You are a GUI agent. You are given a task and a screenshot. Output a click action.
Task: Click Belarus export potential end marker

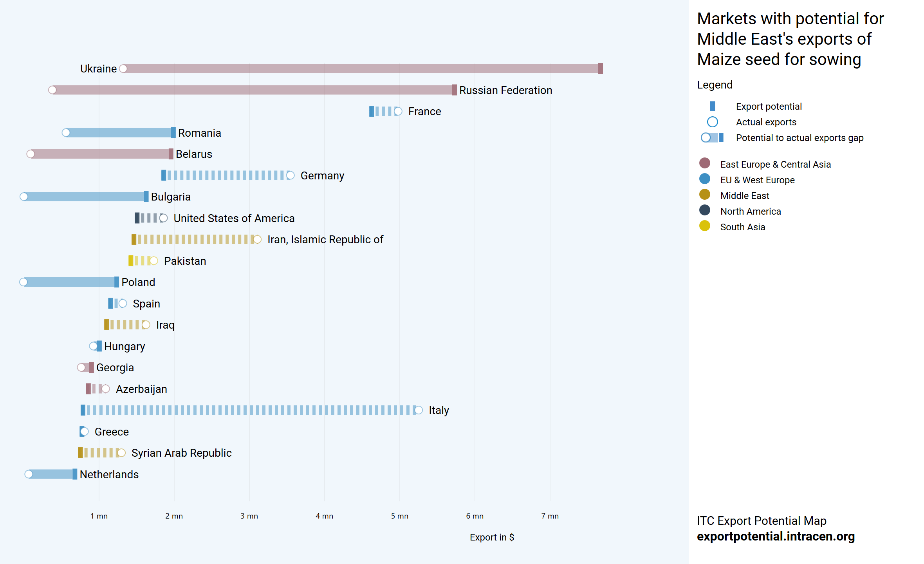point(171,154)
